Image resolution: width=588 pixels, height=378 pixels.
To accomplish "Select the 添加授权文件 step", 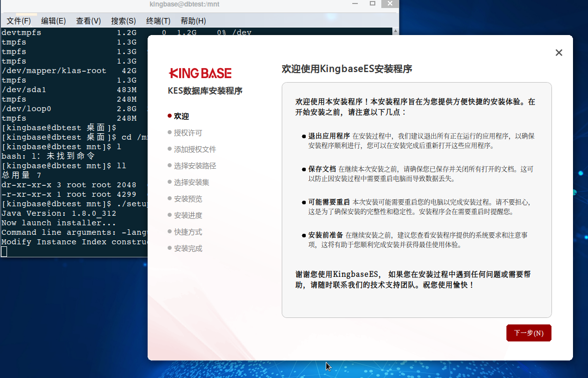I will [192, 149].
